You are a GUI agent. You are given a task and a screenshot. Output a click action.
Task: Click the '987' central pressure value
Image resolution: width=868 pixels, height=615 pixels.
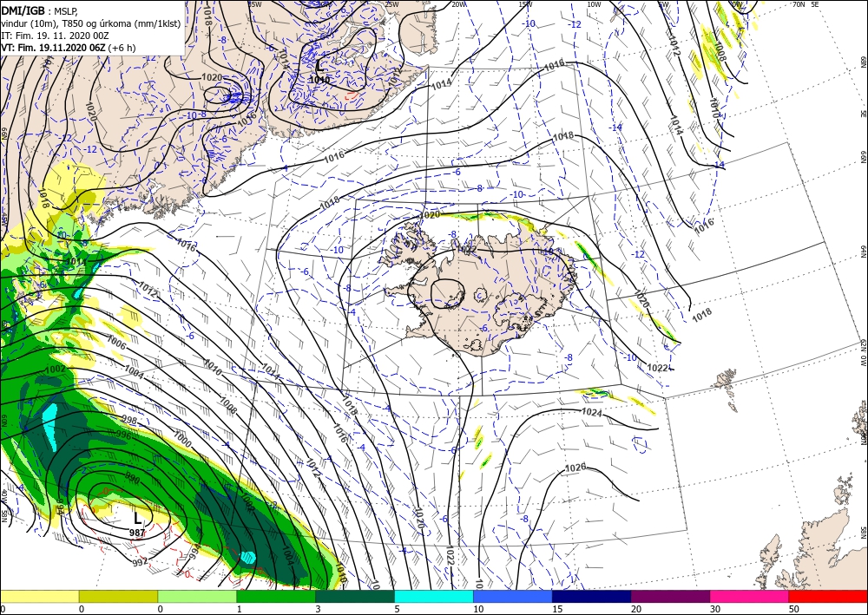coord(137,533)
